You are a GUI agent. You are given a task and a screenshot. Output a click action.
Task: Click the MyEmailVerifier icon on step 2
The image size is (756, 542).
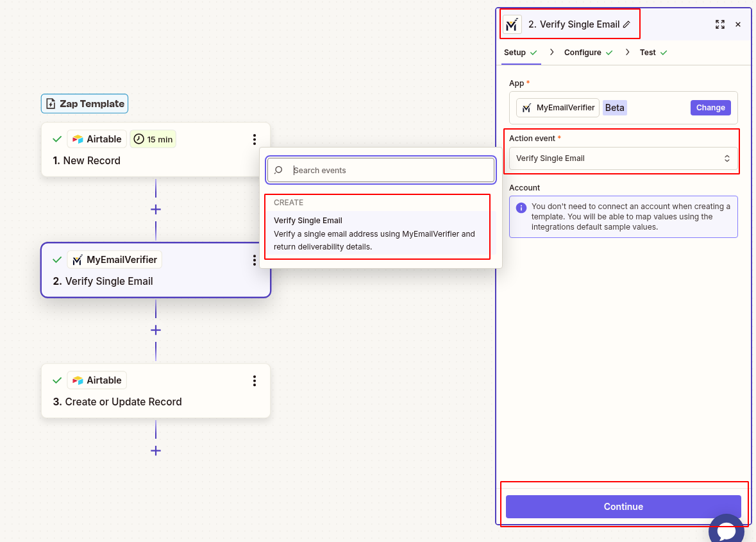coord(77,260)
